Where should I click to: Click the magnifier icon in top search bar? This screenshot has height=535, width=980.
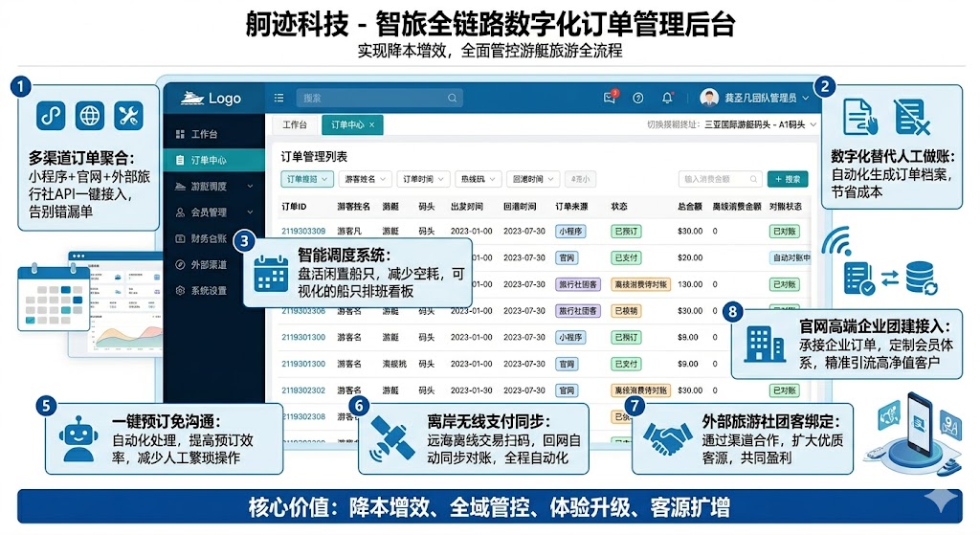(x=452, y=98)
